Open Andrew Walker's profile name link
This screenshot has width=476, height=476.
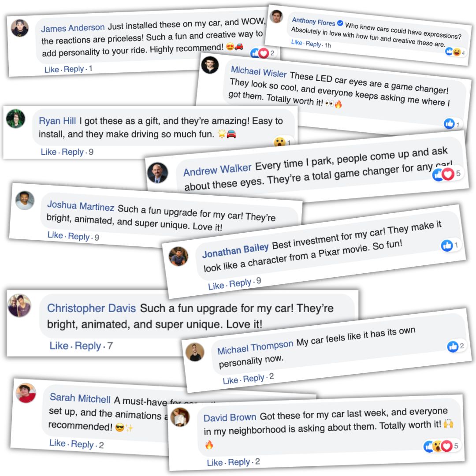pos(217,170)
